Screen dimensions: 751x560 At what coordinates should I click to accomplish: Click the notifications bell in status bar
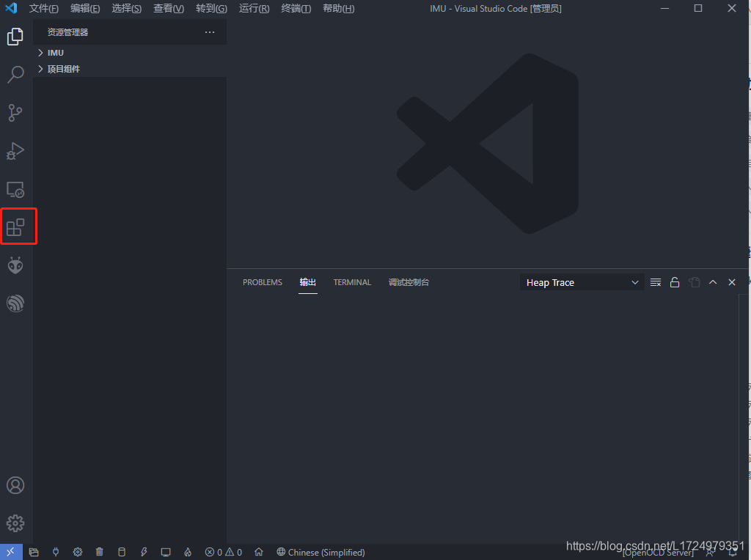point(733,553)
